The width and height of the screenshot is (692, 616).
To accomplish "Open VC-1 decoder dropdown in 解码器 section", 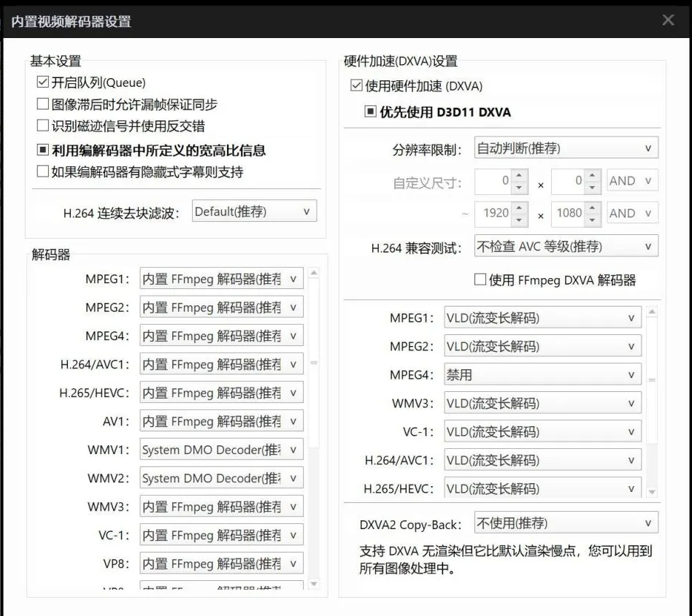I will coord(222,535).
